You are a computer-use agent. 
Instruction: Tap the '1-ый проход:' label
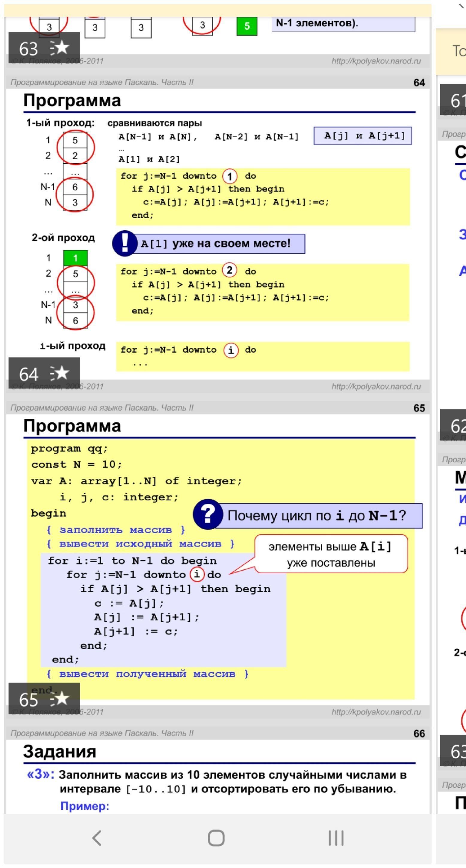click(60, 123)
